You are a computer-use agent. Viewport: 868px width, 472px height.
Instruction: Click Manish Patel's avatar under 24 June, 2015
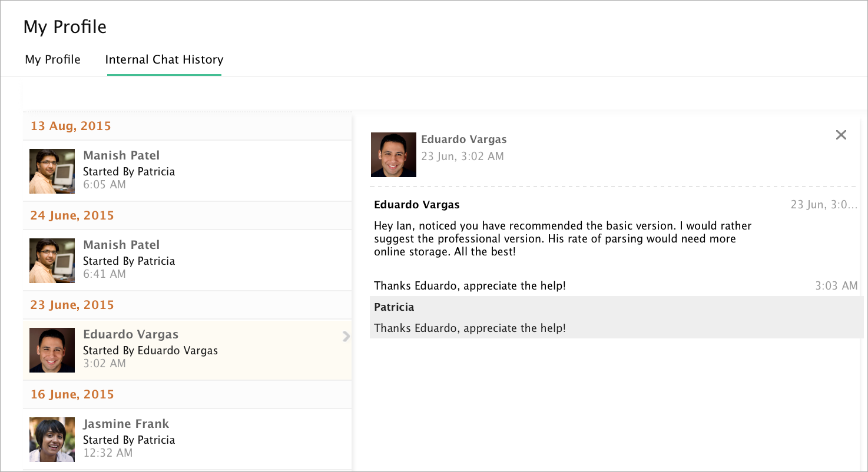tap(52, 261)
